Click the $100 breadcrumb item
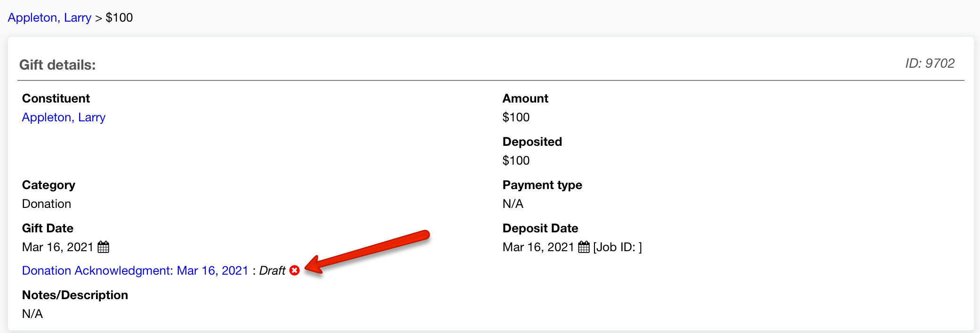980x333 pixels. [x=119, y=18]
